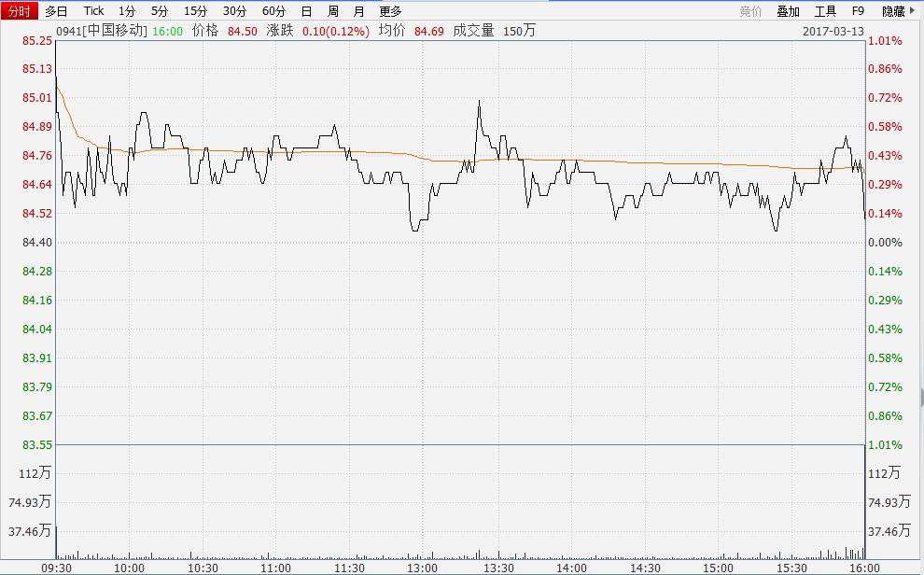The width and height of the screenshot is (924, 575).
Task: Select the 分时 intraday tab
Action: [19, 10]
